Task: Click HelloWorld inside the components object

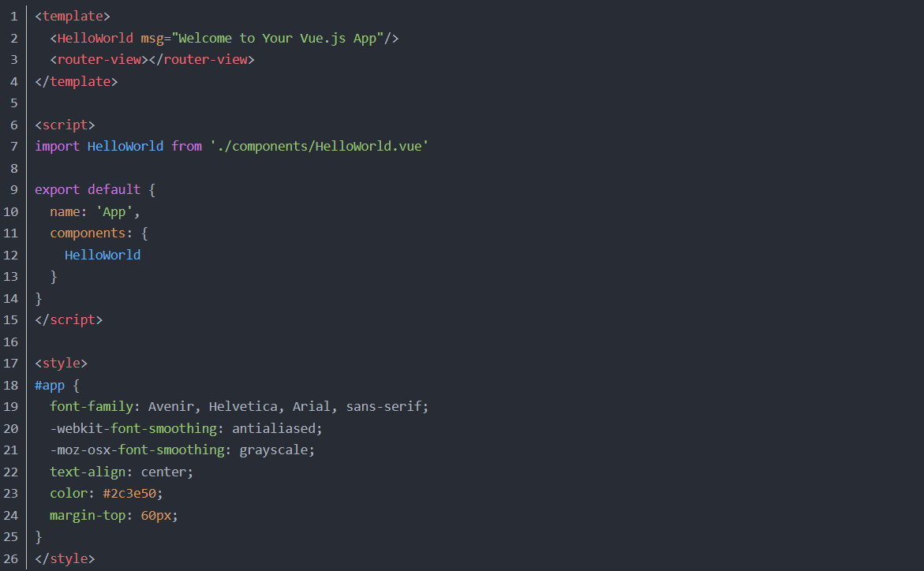Action: coord(103,255)
